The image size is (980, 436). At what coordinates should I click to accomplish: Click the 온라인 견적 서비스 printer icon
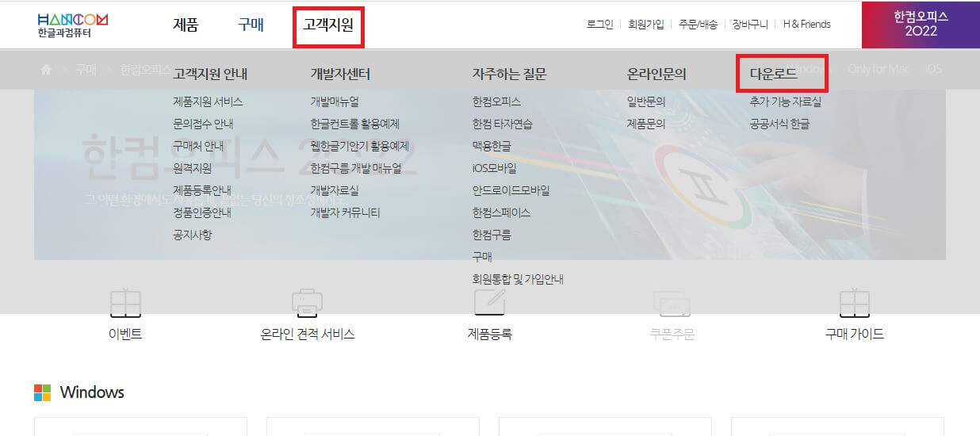click(x=307, y=303)
